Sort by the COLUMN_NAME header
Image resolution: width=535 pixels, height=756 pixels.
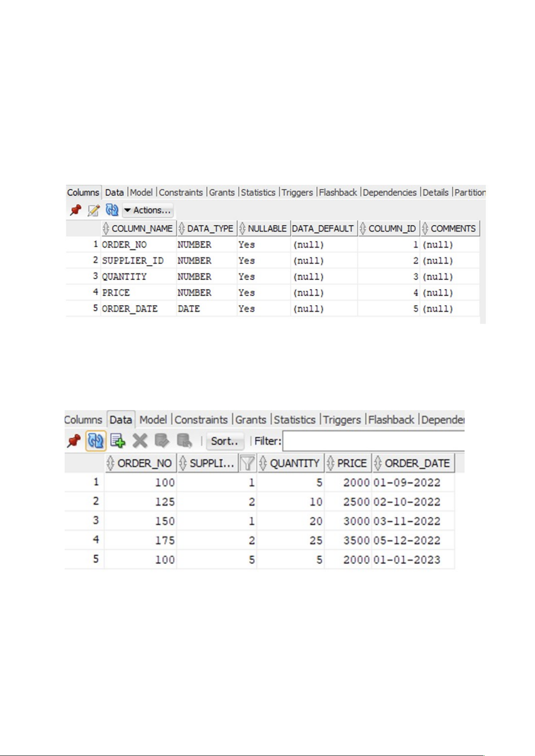[141, 229]
